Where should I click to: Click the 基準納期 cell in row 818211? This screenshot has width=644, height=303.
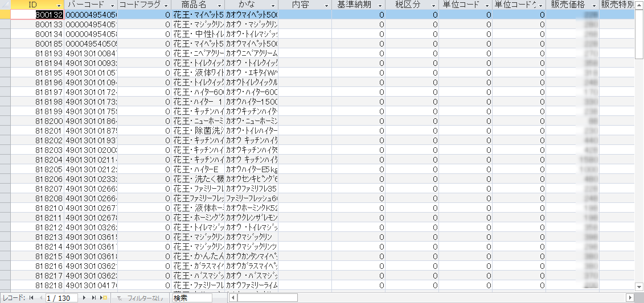(x=359, y=218)
